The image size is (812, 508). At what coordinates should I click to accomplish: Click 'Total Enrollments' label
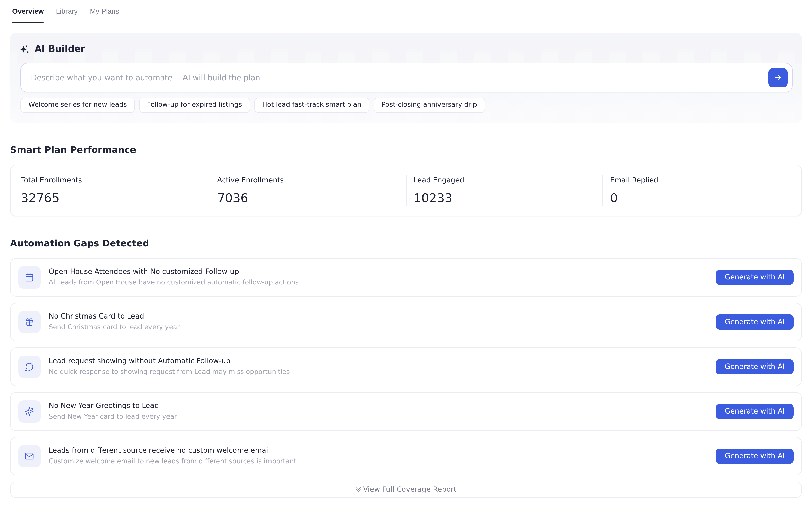[51, 180]
